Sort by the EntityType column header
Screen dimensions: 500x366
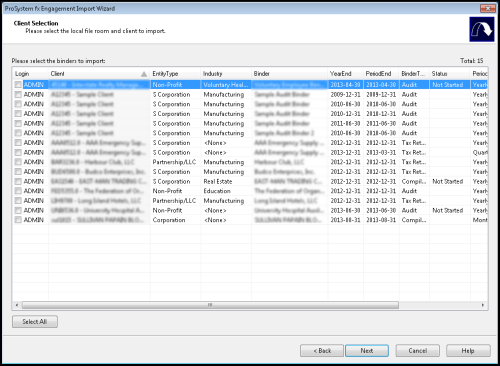(x=175, y=74)
